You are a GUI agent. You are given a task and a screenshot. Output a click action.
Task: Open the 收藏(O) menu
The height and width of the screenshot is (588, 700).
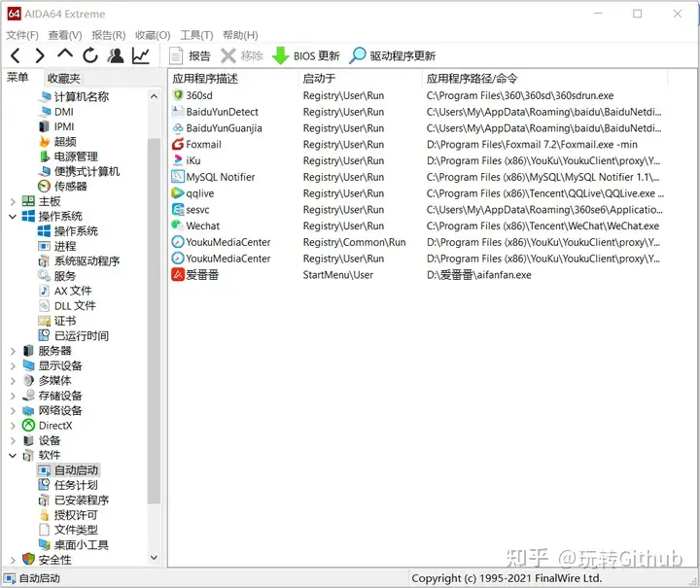[x=153, y=35]
